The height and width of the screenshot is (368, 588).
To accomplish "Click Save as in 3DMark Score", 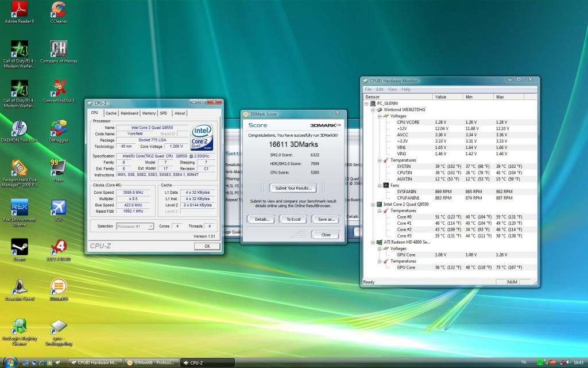I will click(326, 219).
